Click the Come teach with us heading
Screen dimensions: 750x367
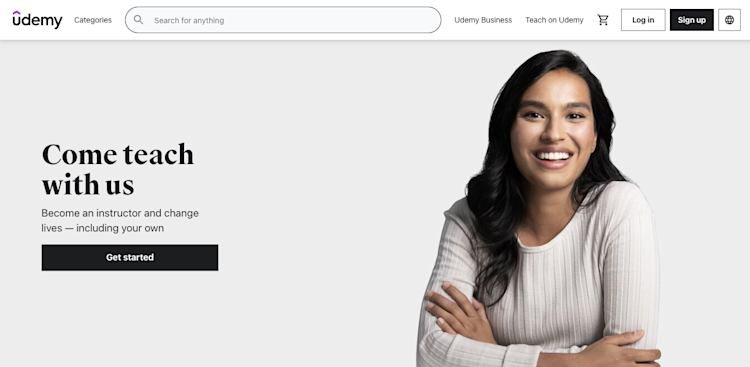[x=118, y=169]
